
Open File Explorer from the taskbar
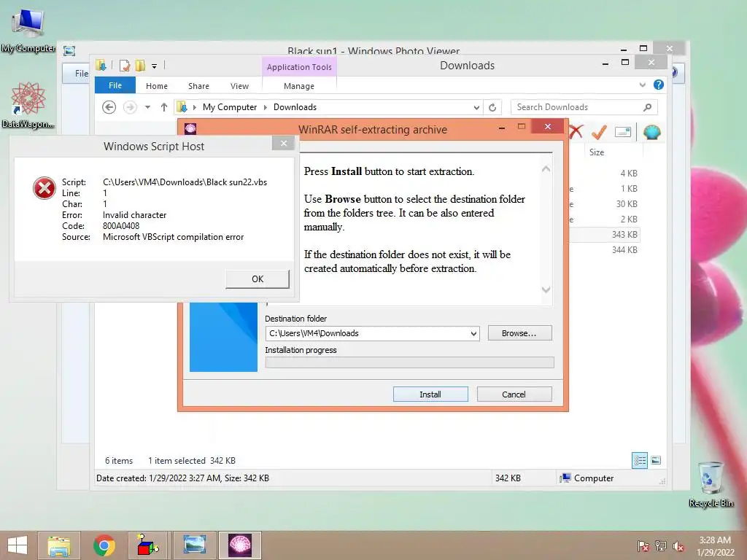pos(58,545)
